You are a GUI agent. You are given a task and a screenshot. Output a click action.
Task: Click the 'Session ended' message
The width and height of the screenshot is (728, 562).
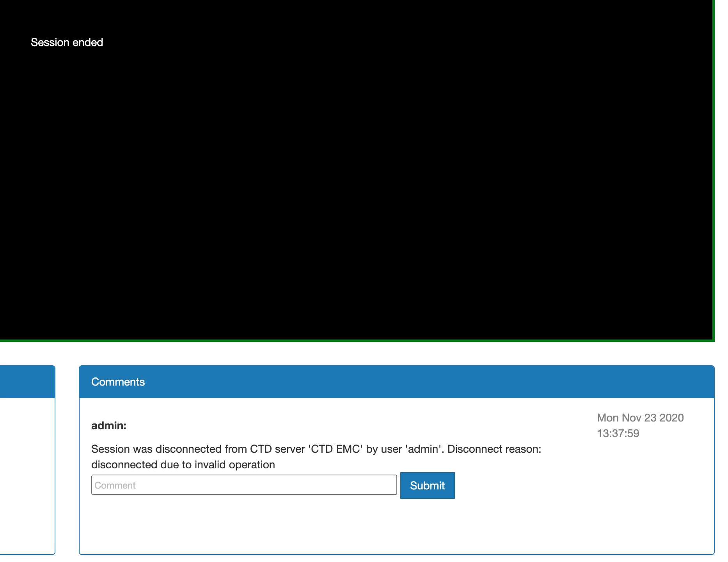pos(67,42)
